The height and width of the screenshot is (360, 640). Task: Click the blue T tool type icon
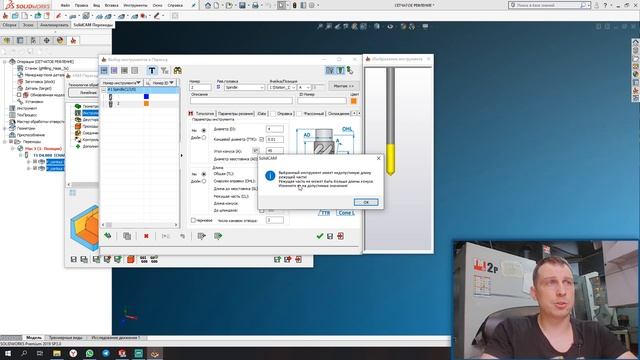[151, 71]
